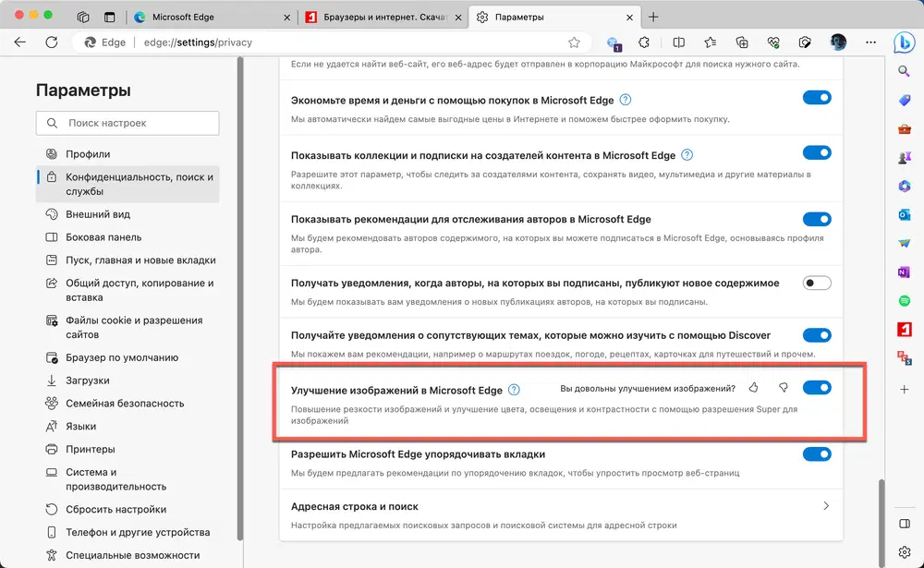
Task: Open sidebar Shopping tag icon
Action: pos(904,100)
